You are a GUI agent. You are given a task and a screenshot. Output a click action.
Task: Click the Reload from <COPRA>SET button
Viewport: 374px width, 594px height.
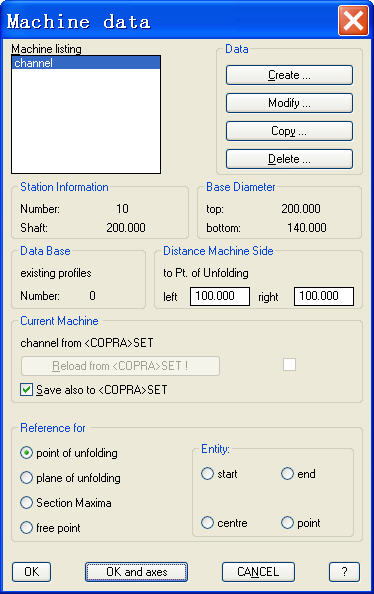point(120,366)
